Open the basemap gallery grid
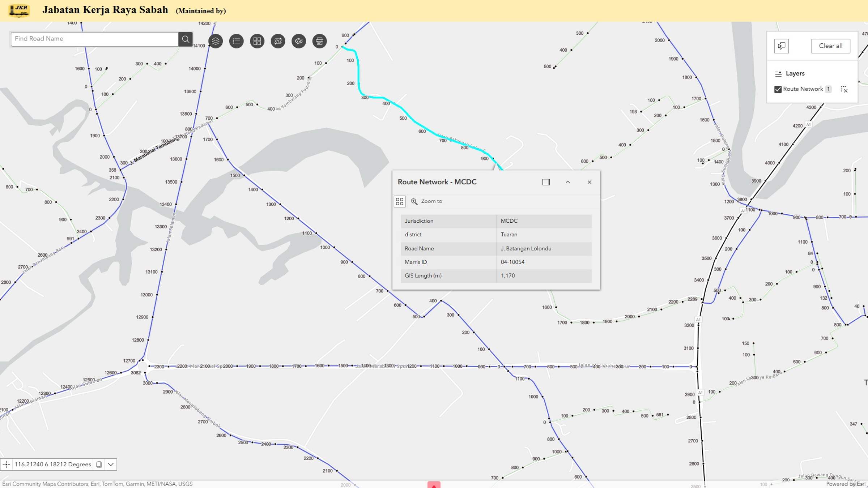Screen dimensions: 868x488 point(257,41)
